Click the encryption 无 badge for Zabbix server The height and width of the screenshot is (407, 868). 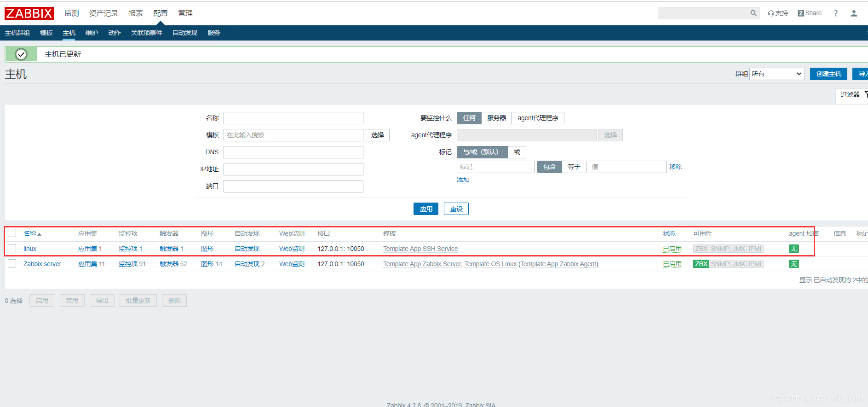(x=794, y=264)
